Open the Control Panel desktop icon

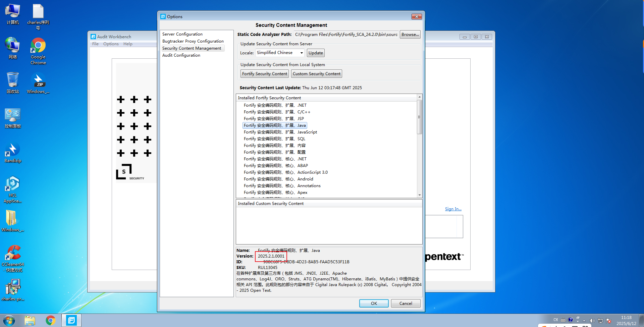coord(12,118)
